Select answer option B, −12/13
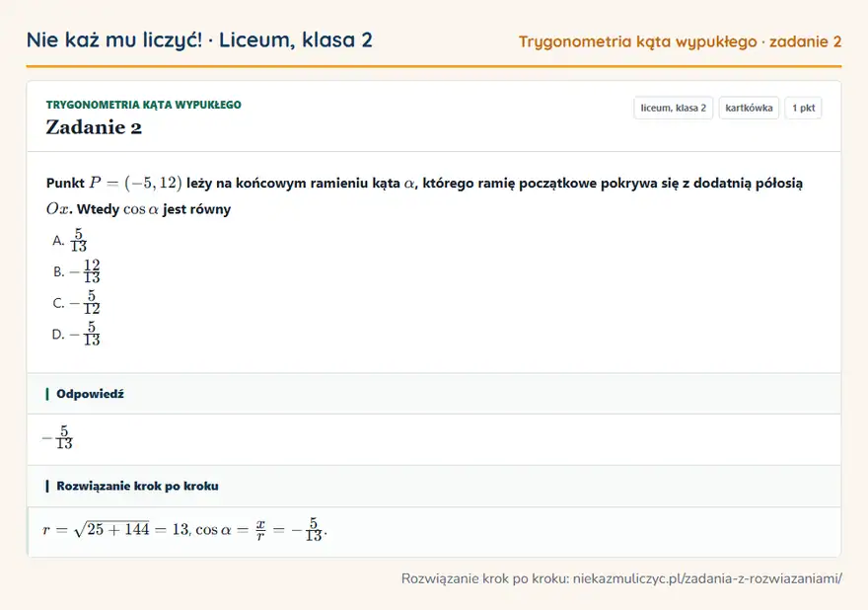This screenshot has height=610, width=868. (x=76, y=271)
